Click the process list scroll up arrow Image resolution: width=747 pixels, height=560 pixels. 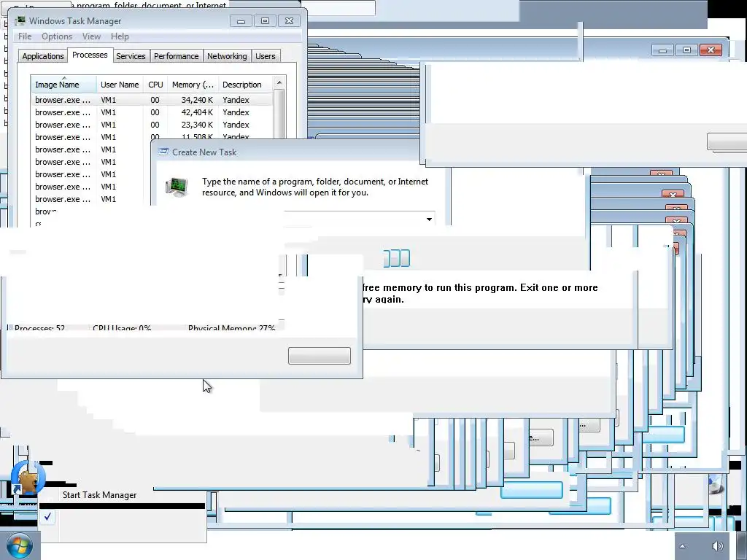[x=279, y=82]
